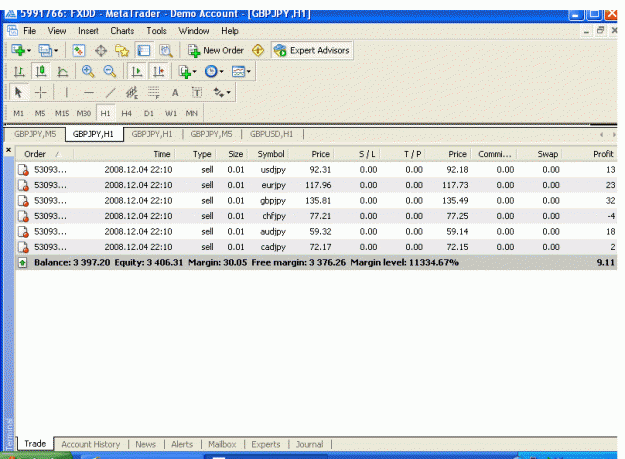Toggle the Expert Advisors button
Viewport: 625px width, 459px height.
pyautogui.click(x=312, y=51)
